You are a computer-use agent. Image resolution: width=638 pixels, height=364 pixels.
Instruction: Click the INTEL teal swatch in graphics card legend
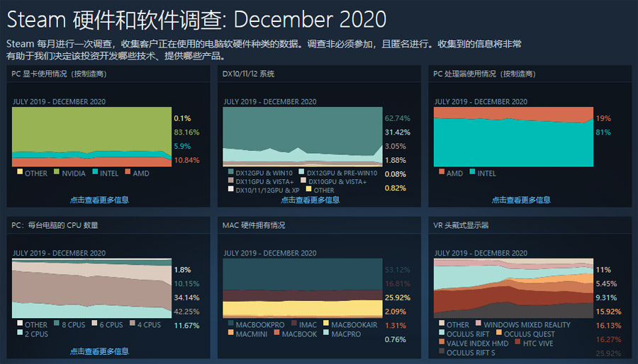(95, 171)
